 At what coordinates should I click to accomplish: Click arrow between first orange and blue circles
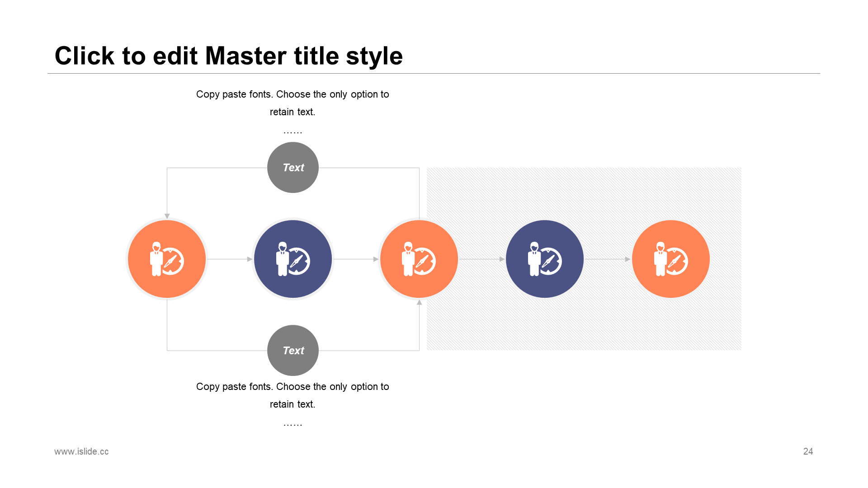[230, 259]
